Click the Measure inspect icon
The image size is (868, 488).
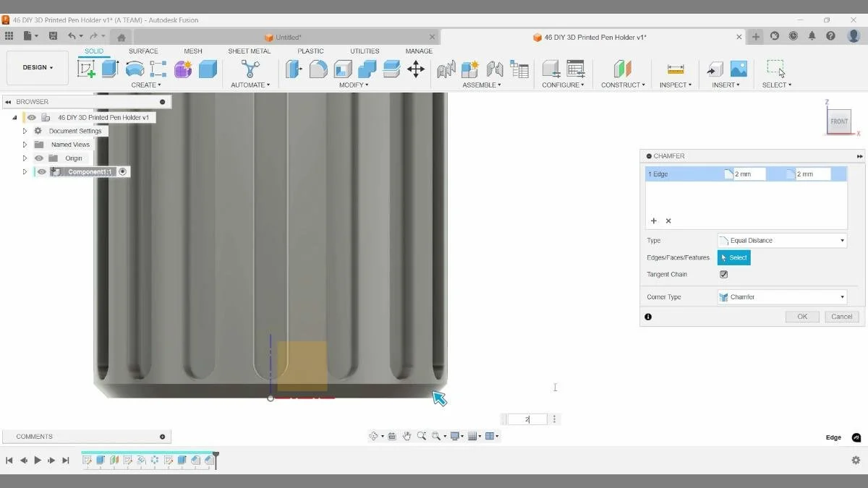coord(676,69)
